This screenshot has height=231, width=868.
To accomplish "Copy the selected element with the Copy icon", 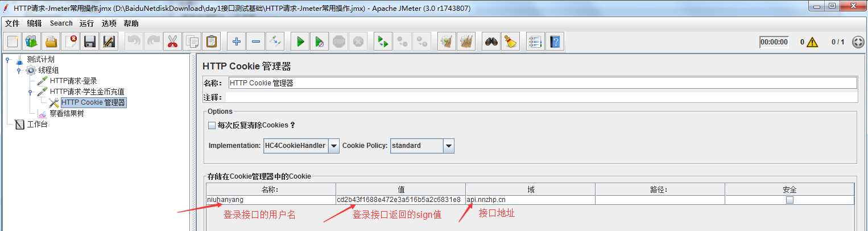I will [x=192, y=42].
